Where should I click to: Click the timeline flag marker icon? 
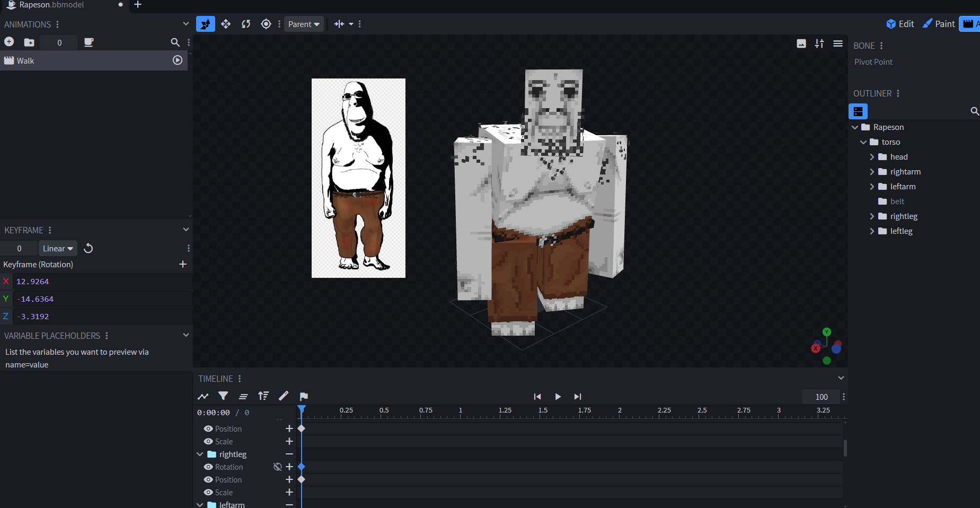coord(304,396)
